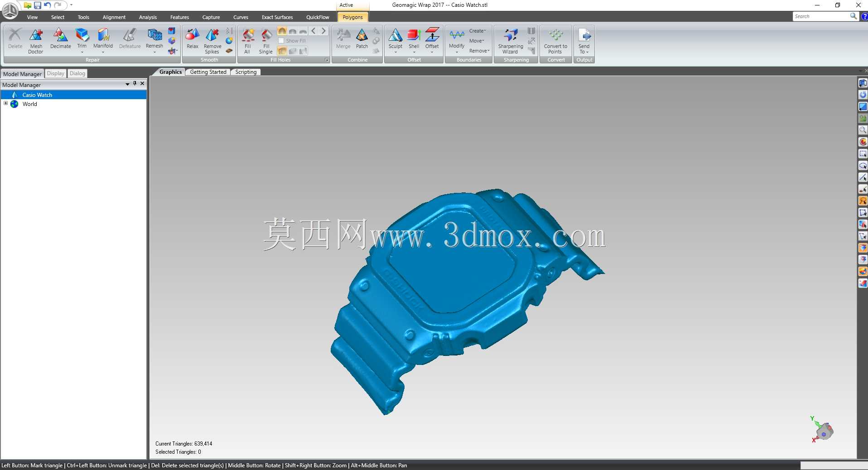868x470 pixels.
Task: Pin the Model Manager panel
Action: [x=135, y=84]
